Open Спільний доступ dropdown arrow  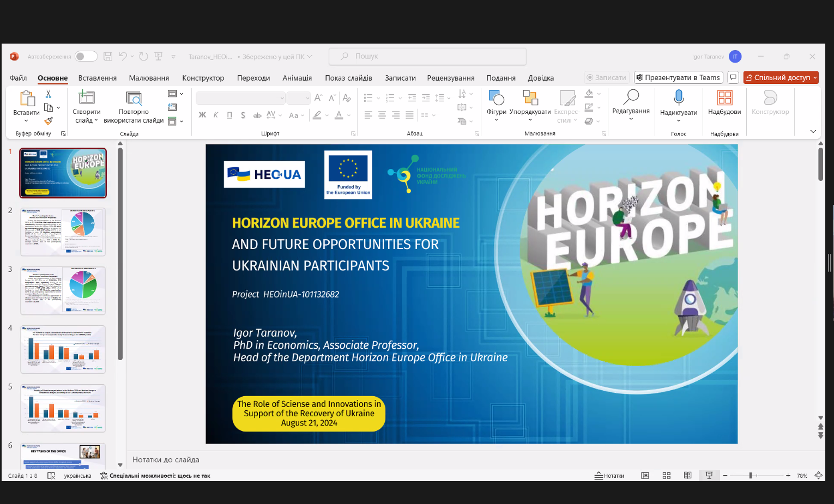pos(815,78)
